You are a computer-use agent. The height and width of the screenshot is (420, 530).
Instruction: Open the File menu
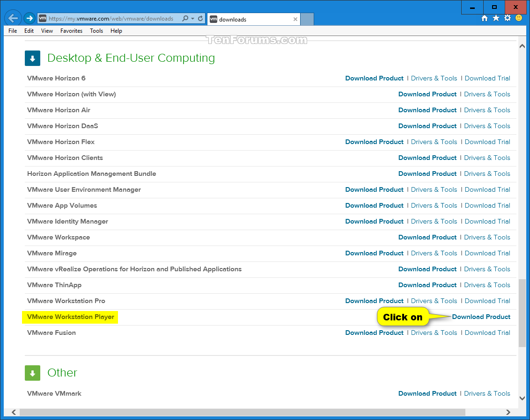(13, 31)
